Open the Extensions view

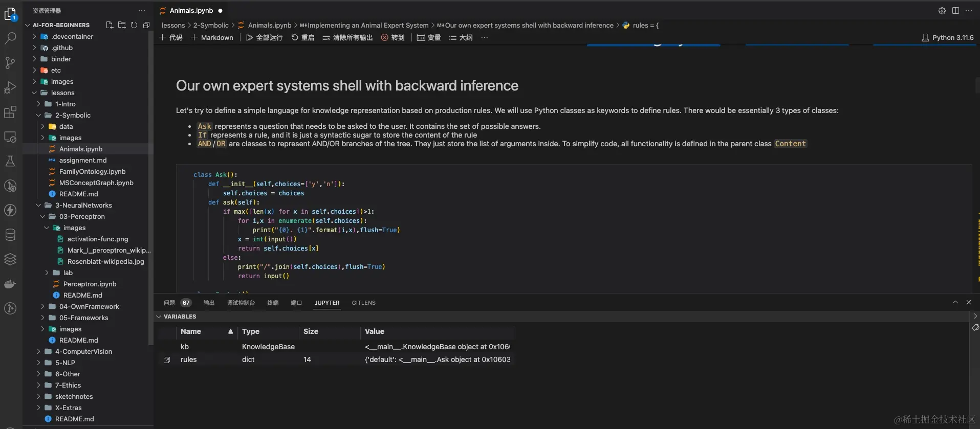(x=10, y=112)
